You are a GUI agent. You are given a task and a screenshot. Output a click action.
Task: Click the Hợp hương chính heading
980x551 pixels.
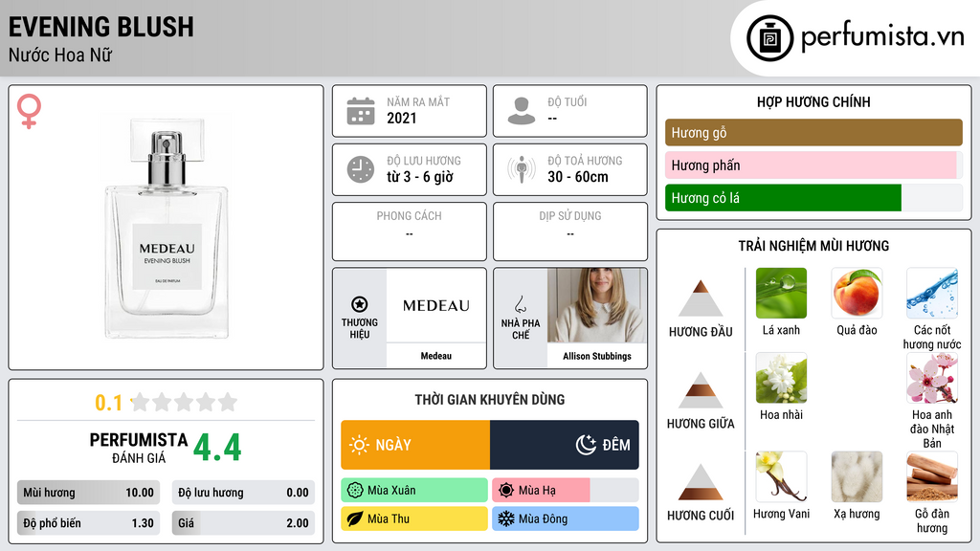tap(813, 101)
